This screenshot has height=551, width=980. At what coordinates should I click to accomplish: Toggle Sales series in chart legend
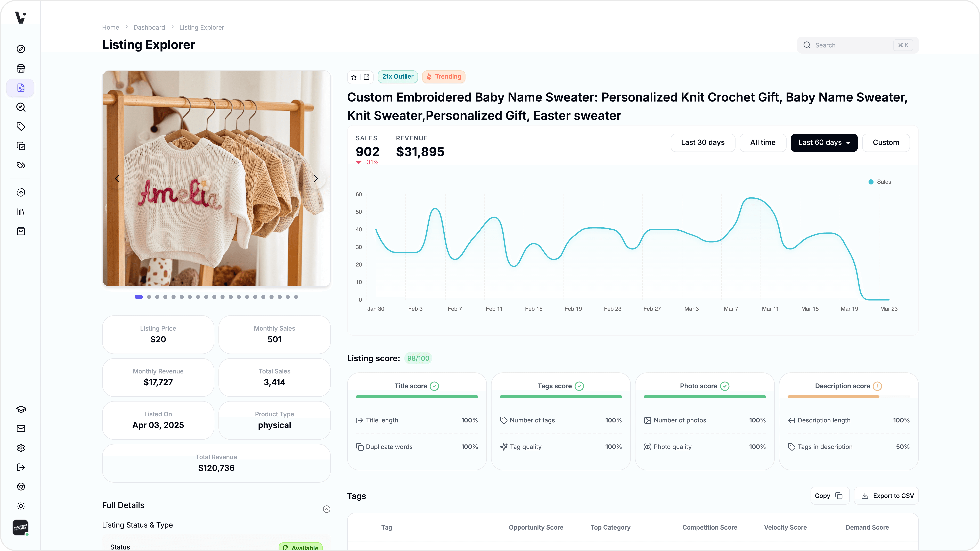tap(880, 182)
